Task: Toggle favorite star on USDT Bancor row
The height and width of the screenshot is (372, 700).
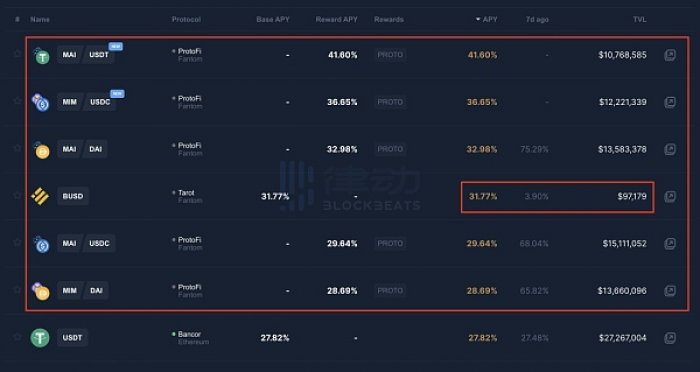Action: point(17,337)
